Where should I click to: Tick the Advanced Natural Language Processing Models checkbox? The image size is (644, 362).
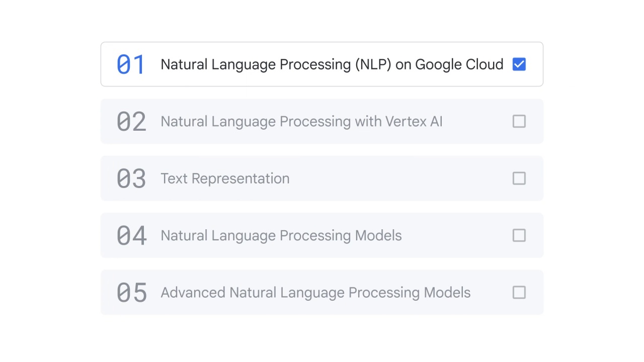519,293
